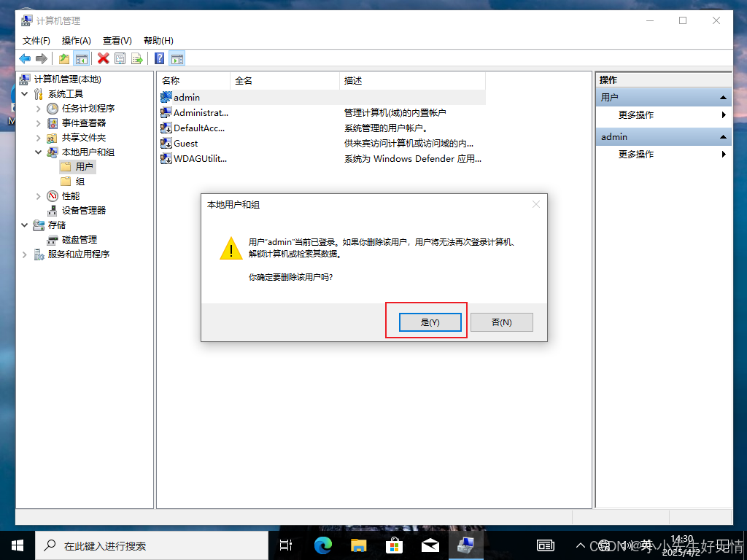Click the Event Viewer icon
747x560 pixels.
coord(53,122)
